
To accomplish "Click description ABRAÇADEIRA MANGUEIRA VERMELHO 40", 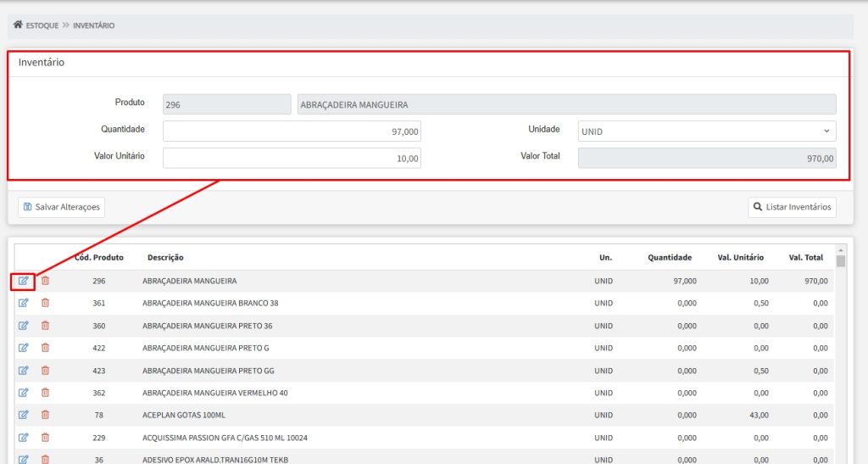I will click(x=214, y=393).
